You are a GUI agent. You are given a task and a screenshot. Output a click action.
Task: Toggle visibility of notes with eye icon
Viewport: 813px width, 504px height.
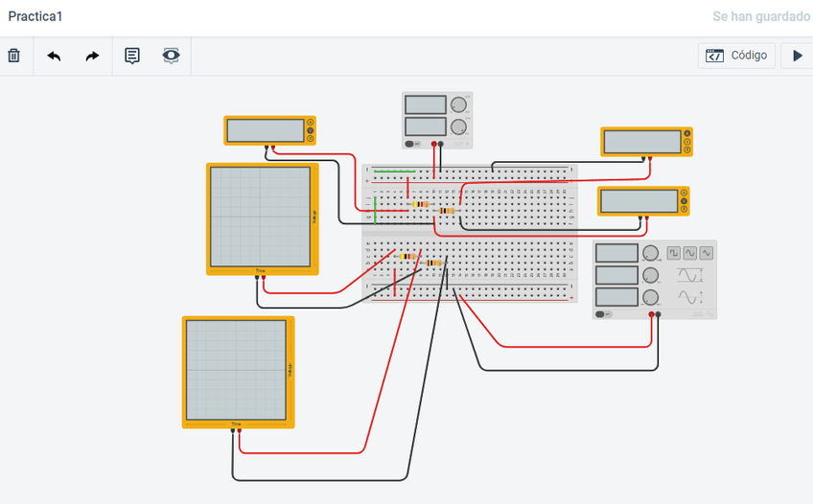[171, 56]
